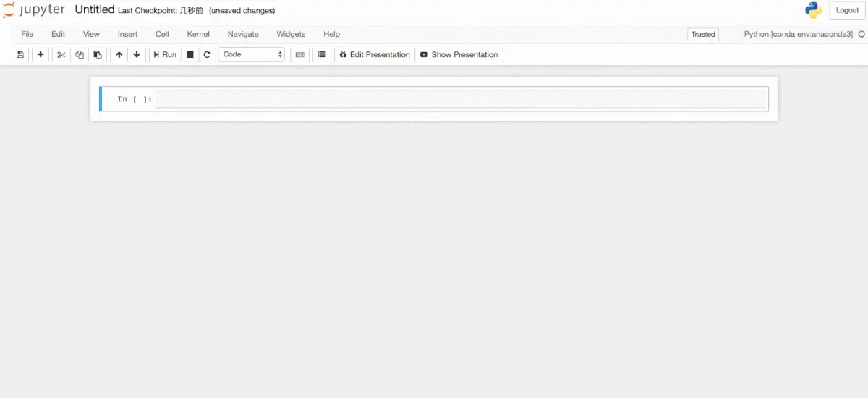Select the cell via In [ ] prompt

click(x=135, y=99)
